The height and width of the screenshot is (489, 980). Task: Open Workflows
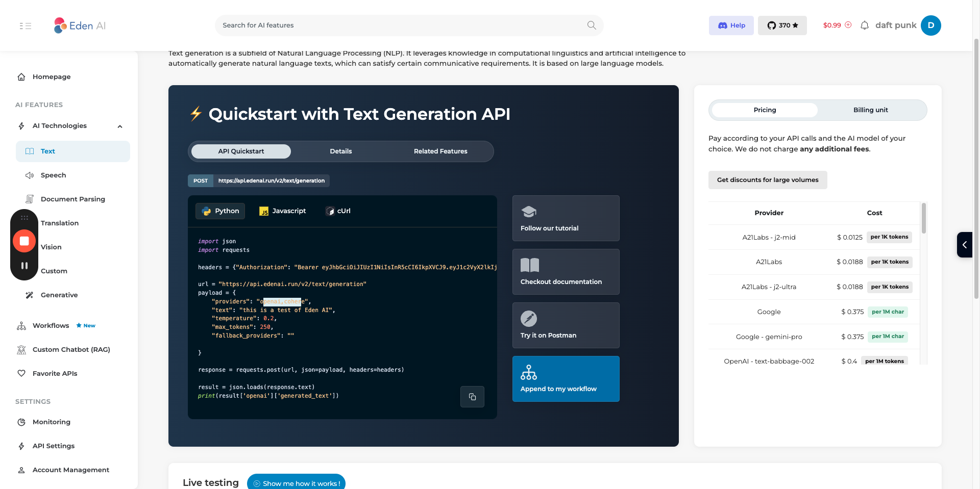coord(51,326)
